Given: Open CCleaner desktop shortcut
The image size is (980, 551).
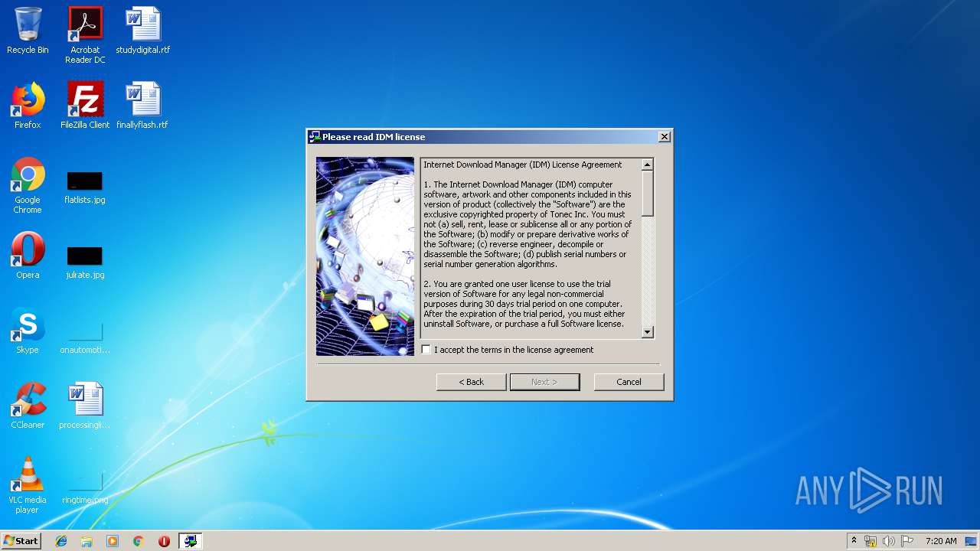Looking at the screenshot, I should (28, 406).
